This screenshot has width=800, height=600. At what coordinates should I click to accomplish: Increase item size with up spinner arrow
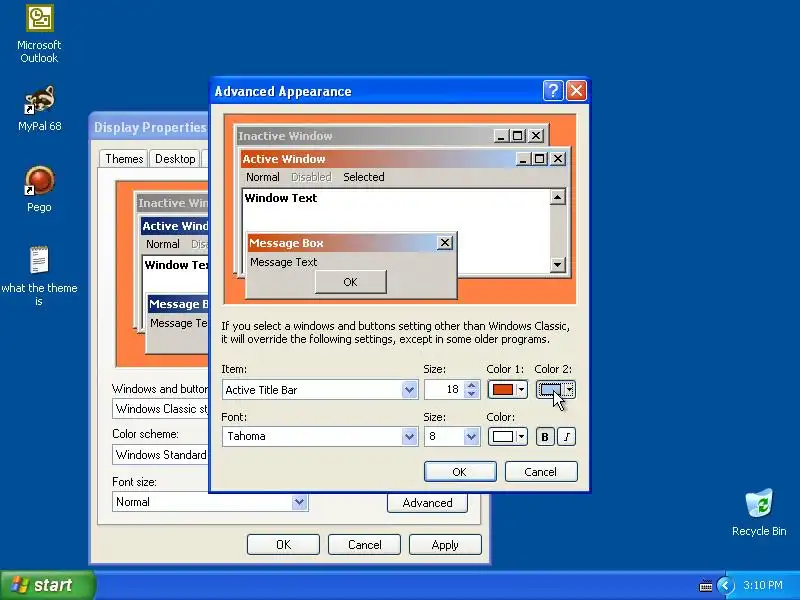(472, 385)
